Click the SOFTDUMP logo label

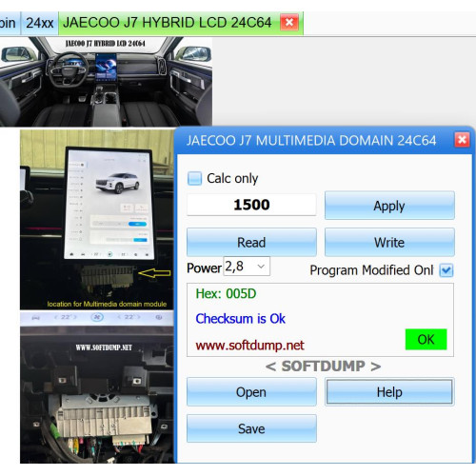[x=323, y=367]
